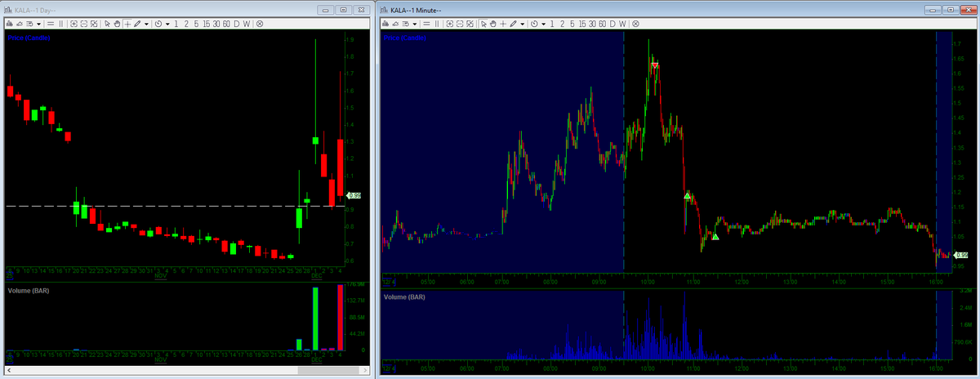980x379 pixels.
Task: Click the clock icon in 1 Minute toolbar
Action: [x=534, y=24]
